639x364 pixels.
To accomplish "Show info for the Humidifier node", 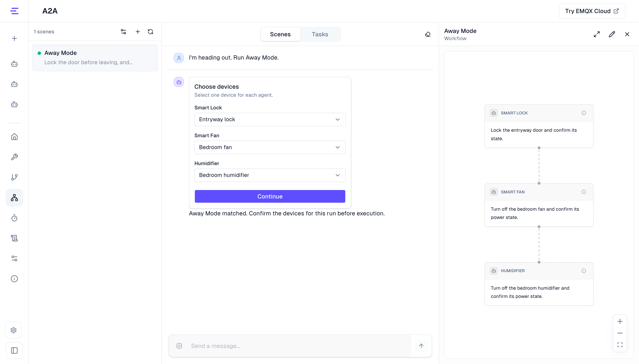I will click(584, 271).
